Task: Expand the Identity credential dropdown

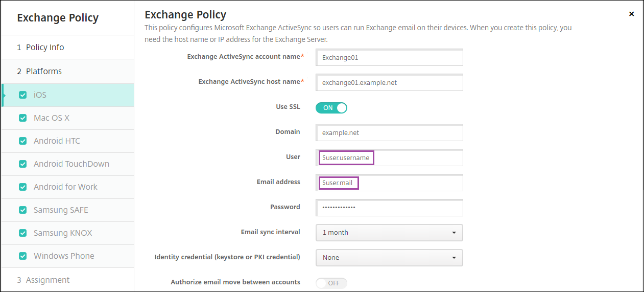Action: coord(389,258)
